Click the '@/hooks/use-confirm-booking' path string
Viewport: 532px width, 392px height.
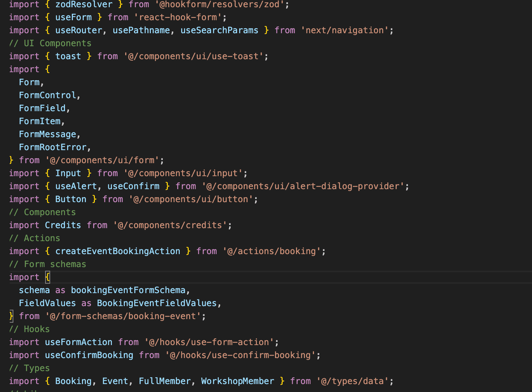240,355
